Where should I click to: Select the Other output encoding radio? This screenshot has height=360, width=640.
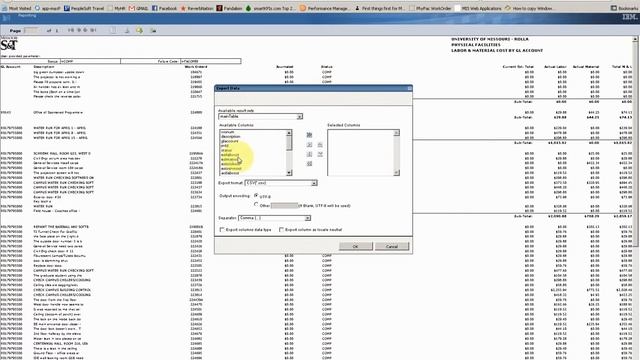(x=256, y=205)
